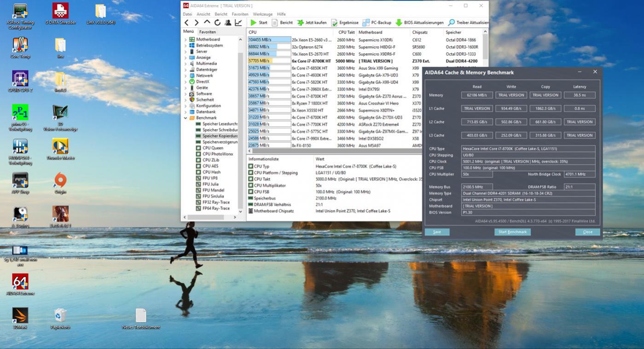Click the highlighted 57705 MB/s result bar
This screenshot has width=644, height=349.
point(269,61)
